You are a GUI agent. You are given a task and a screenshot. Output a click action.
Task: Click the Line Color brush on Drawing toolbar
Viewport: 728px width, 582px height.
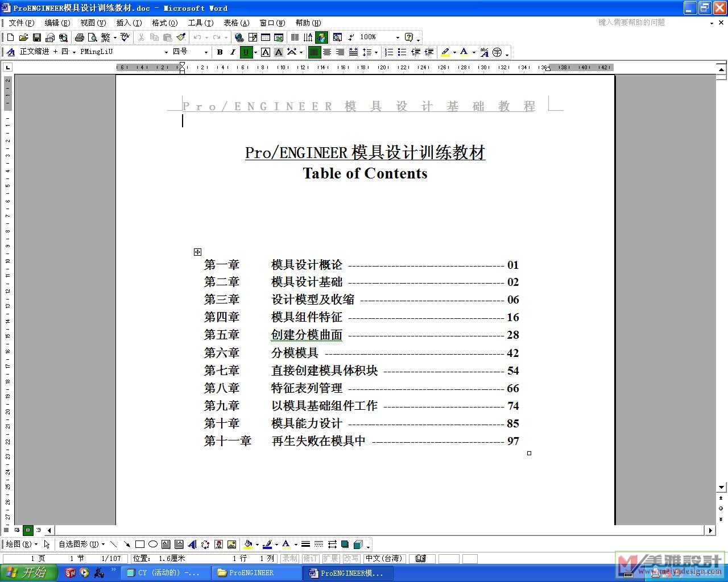tap(267, 544)
